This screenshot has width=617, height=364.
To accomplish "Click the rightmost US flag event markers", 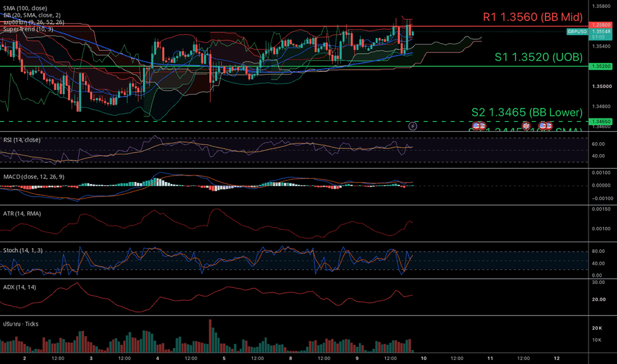I will tap(546, 126).
